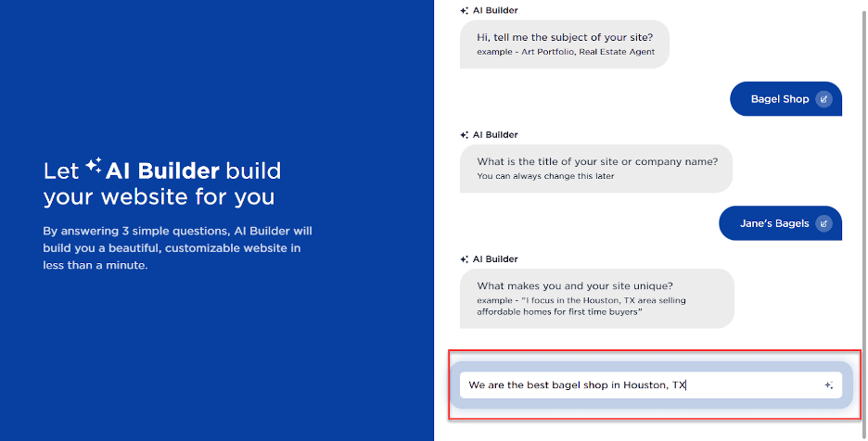Viewport: 868px width, 441px height.
Task: Click the sparkle icon beside the third AI Builder label
Action: (464, 259)
